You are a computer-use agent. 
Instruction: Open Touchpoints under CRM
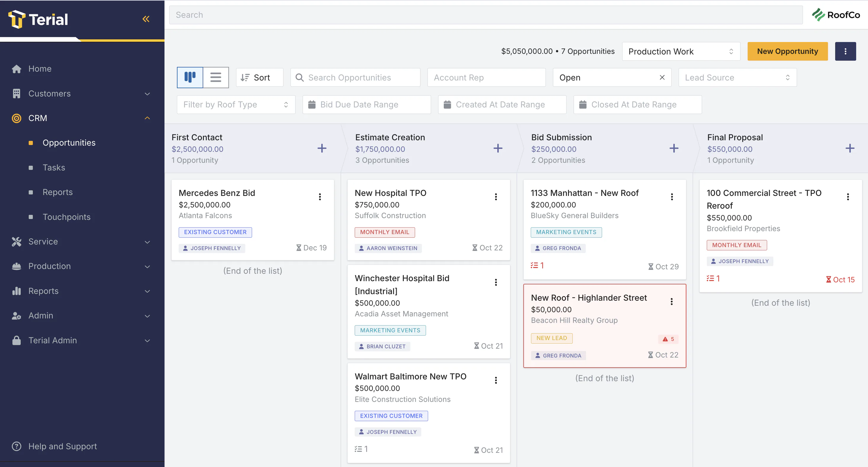66,217
